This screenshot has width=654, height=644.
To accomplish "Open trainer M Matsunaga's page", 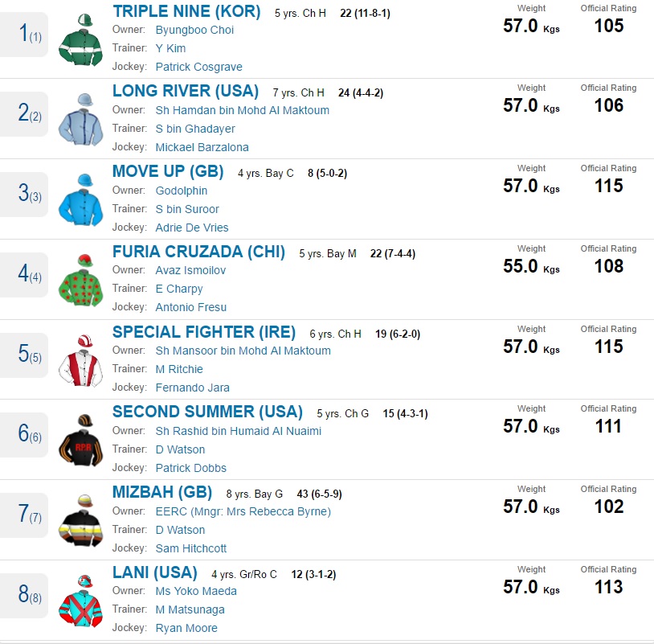I will click(x=190, y=609).
